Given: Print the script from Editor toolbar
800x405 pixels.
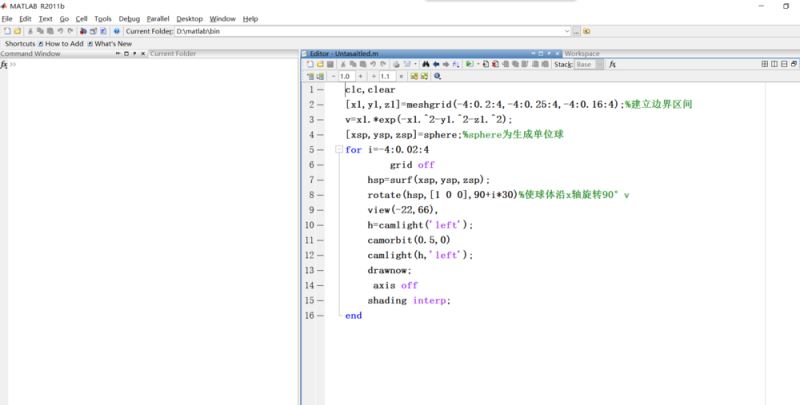Looking at the screenshot, I should pos(396,64).
